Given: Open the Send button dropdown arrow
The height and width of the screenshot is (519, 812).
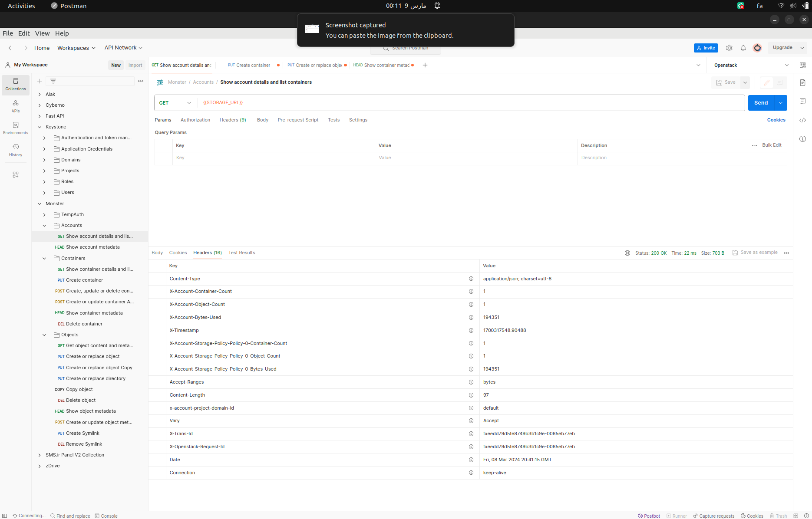Looking at the screenshot, I should click(781, 103).
